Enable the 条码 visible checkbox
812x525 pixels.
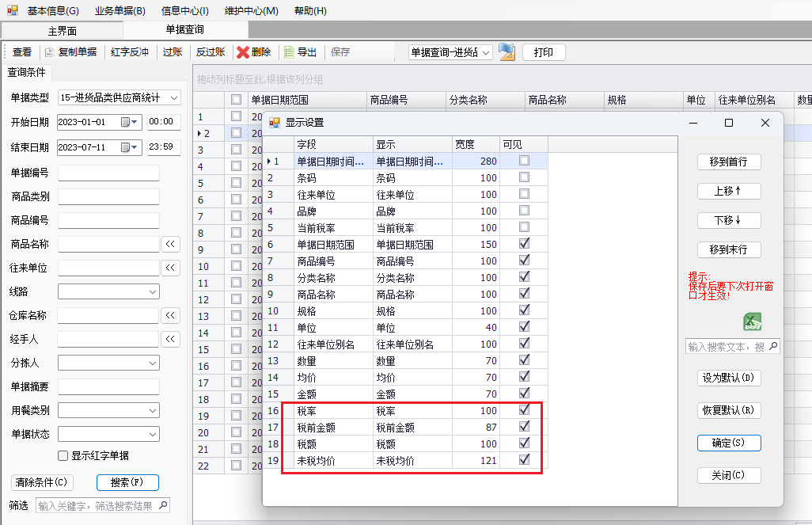(x=524, y=177)
